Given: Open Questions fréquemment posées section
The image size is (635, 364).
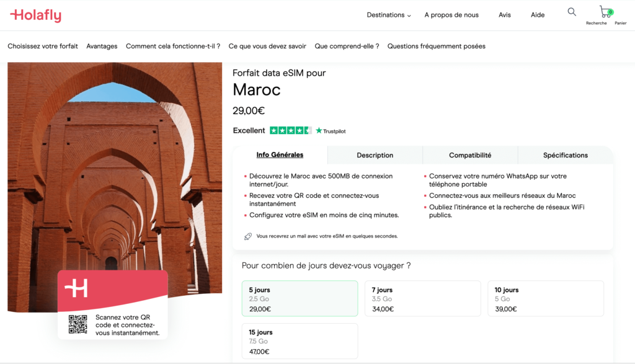Looking at the screenshot, I should 437,46.
